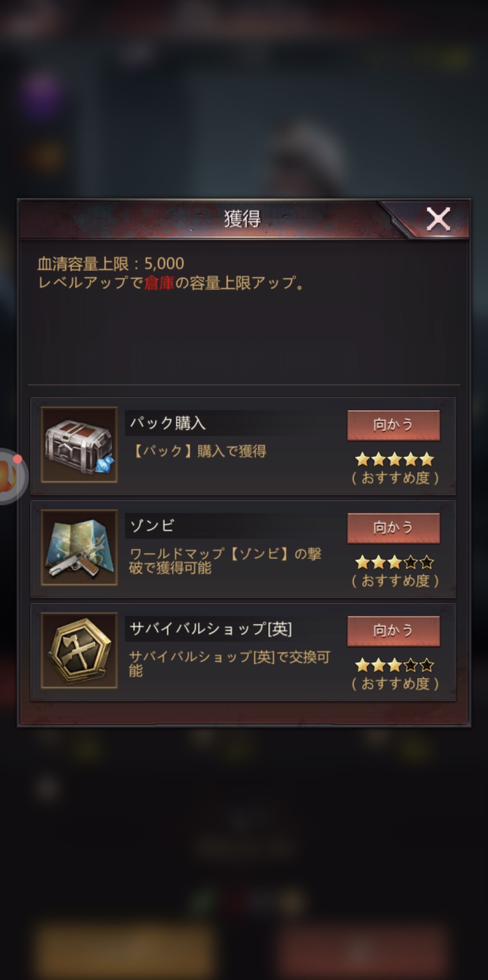Select the パック購入 row title
The image size is (488, 980).
168,423
